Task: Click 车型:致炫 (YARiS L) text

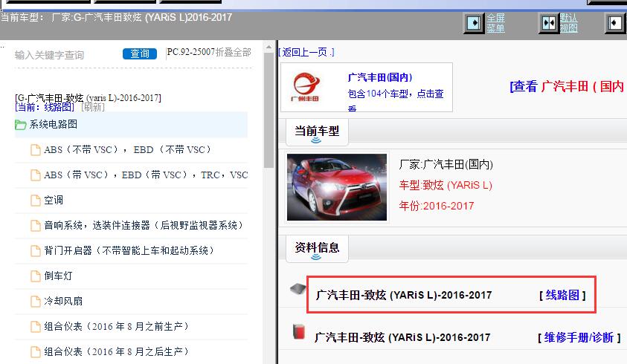Action: tap(446, 185)
